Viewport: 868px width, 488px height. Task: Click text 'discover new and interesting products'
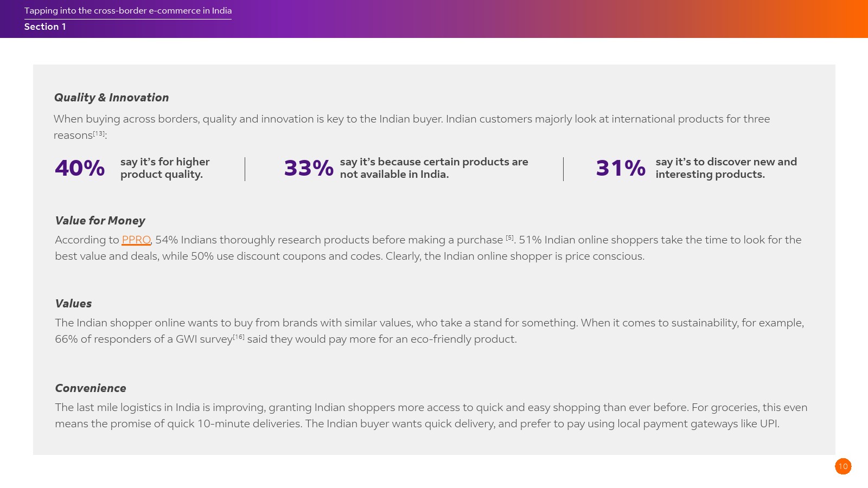(x=726, y=168)
